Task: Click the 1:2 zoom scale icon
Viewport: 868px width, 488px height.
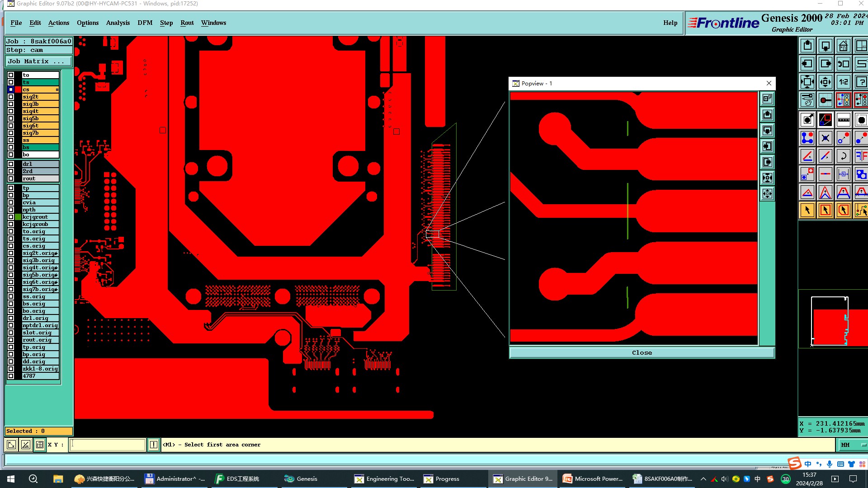Action: coord(843,82)
